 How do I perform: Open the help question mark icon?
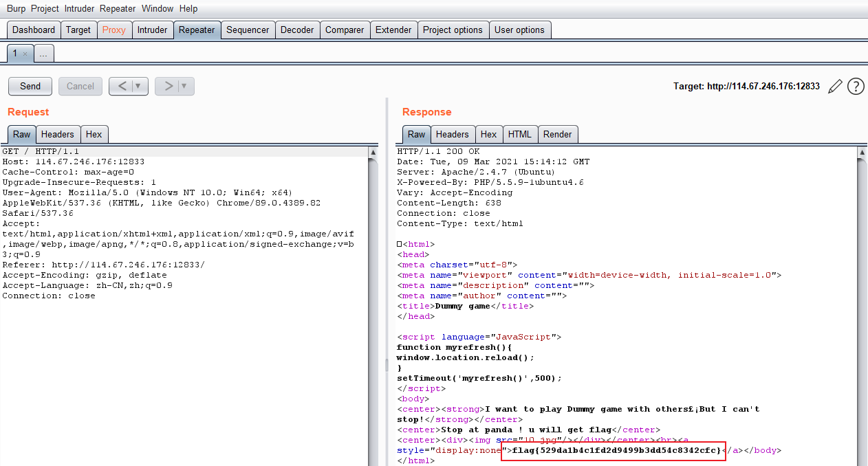(x=856, y=87)
